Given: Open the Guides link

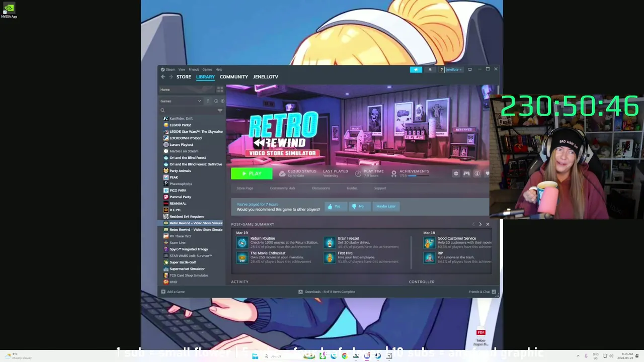Looking at the screenshot, I should (x=352, y=188).
